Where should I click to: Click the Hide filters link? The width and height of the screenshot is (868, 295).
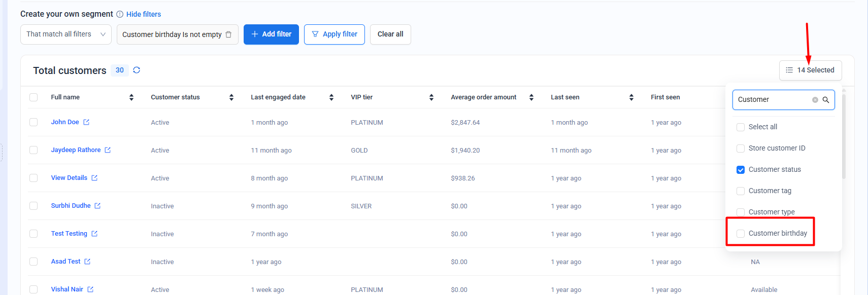[144, 14]
